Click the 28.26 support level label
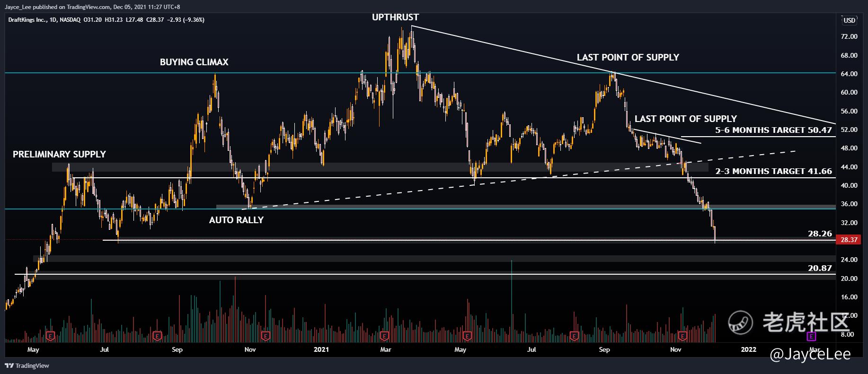The height and width of the screenshot is (374, 868). (820, 234)
